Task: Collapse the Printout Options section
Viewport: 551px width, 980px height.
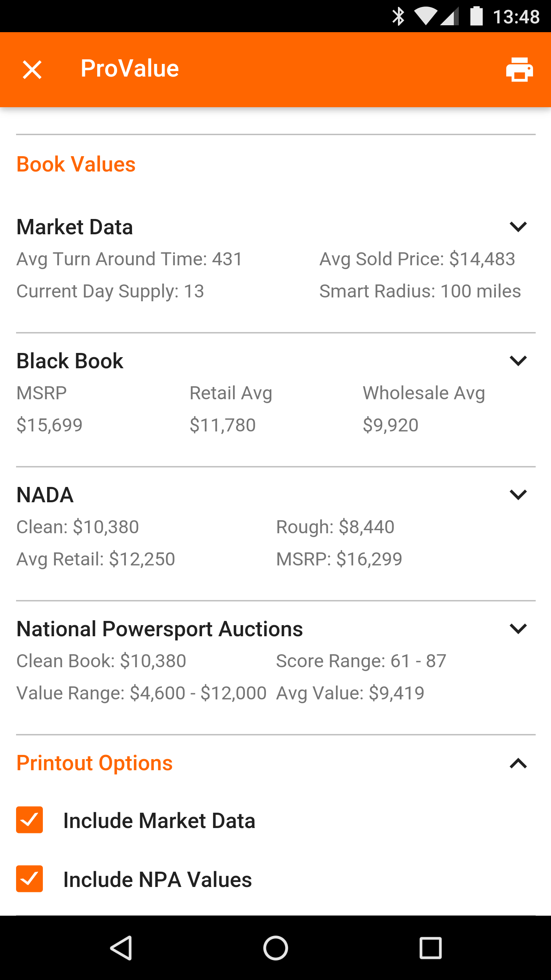Action: (x=518, y=763)
